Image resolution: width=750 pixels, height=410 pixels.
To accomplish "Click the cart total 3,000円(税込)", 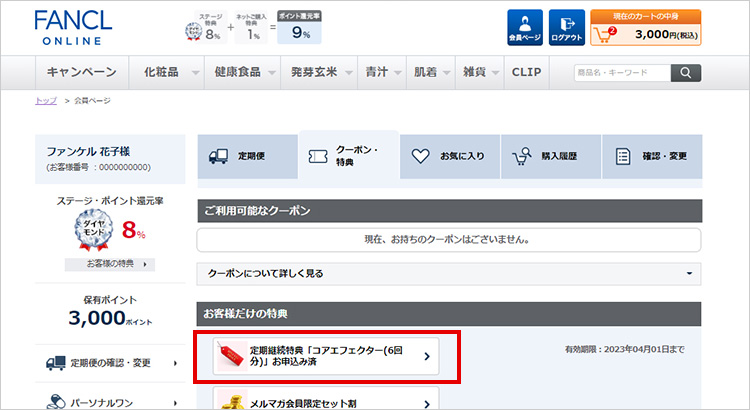I will pyautogui.click(x=666, y=34).
